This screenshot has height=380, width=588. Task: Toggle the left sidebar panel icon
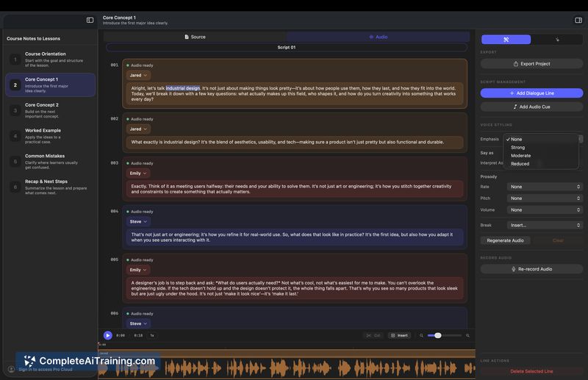click(x=90, y=20)
